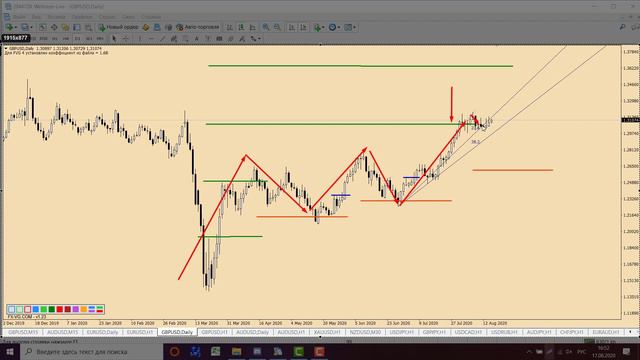Select the equidistant channel tool
Viewport: 640px width, 360px height.
click(173, 38)
